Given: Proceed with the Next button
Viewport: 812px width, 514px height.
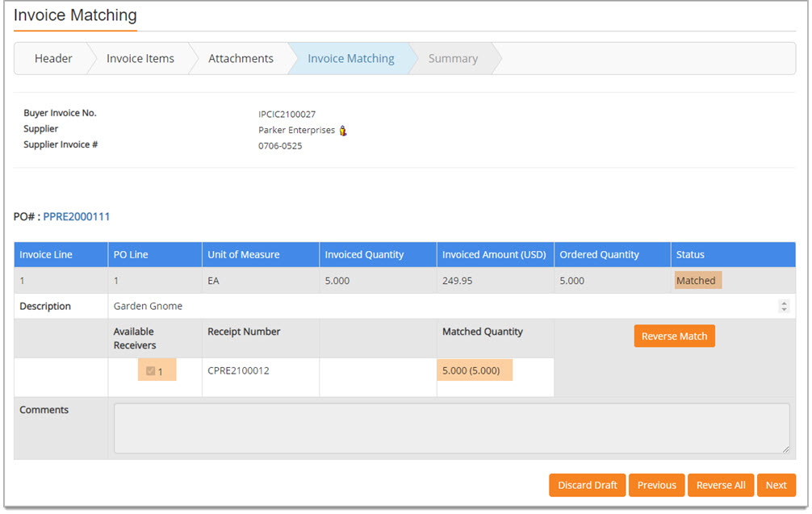Looking at the screenshot, I should [x=776, y=485].
